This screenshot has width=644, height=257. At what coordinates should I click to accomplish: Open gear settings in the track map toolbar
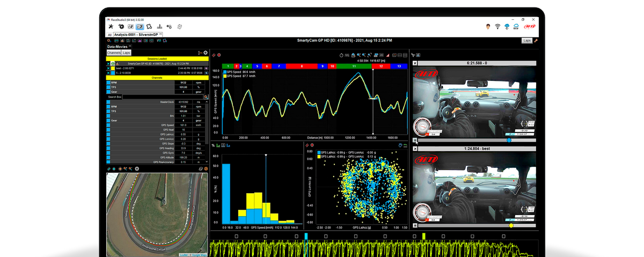click(137, 168)
